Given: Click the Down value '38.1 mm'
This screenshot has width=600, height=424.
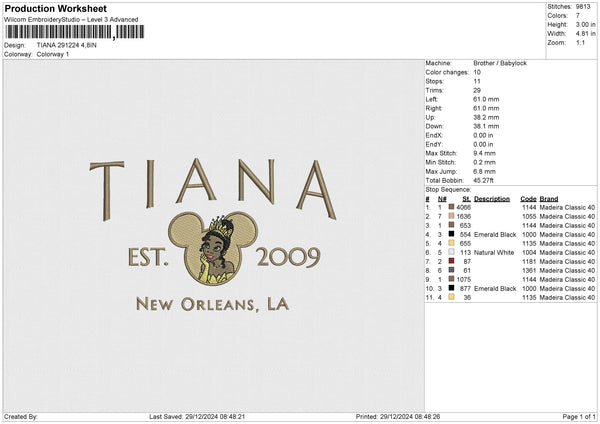Looking at the screenshot, I should (x=486, y=126).
